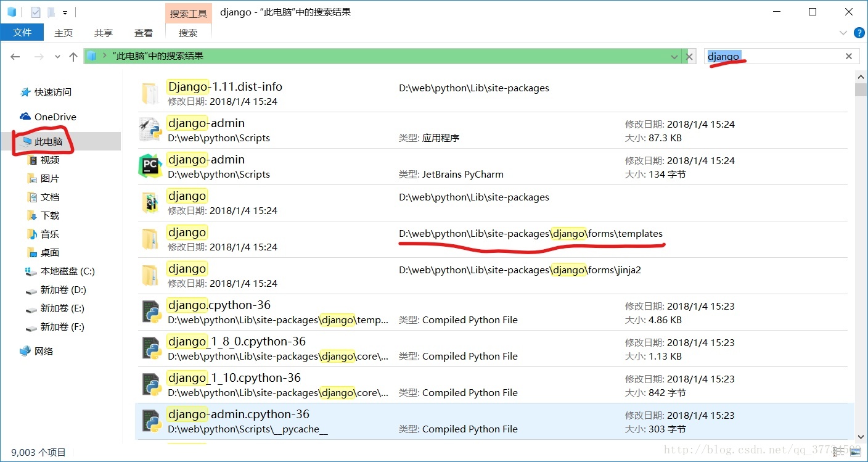Open Help with the question mark icon

pyautogui.click(x=859, y=32)
